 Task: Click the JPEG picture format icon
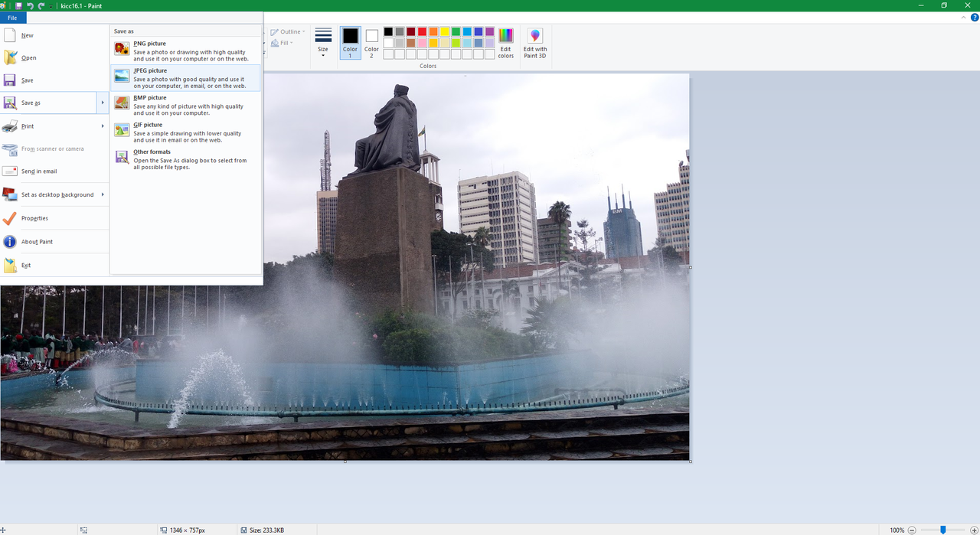(x=122, y=76)
